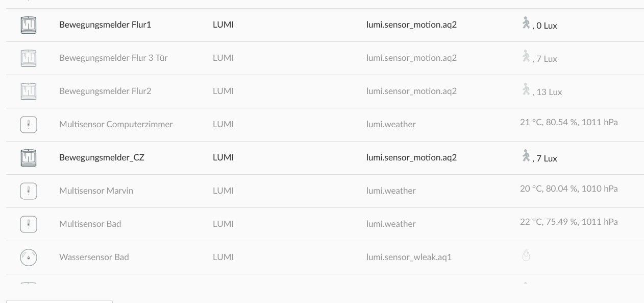Click the water drop status icon
The image size is (644, 303).
point(526,255)
